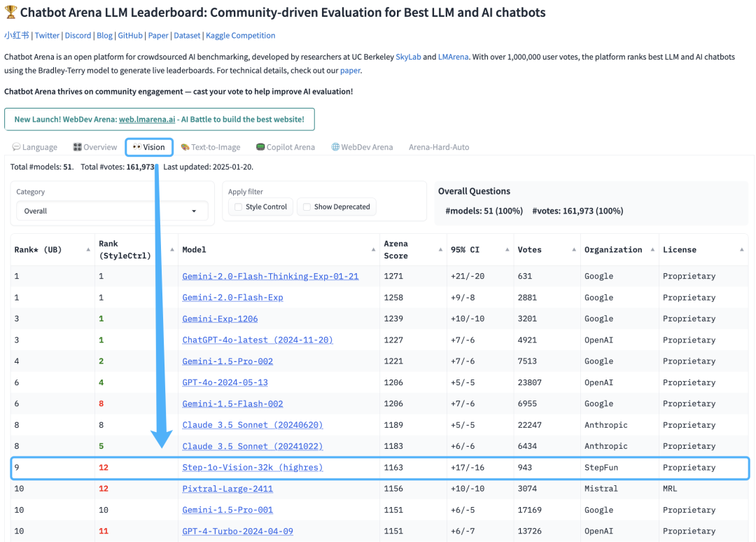Open the Claude 3.5 Sonnet (20241022) link
The height and width of the screenshot is (542, 756).
253,446
